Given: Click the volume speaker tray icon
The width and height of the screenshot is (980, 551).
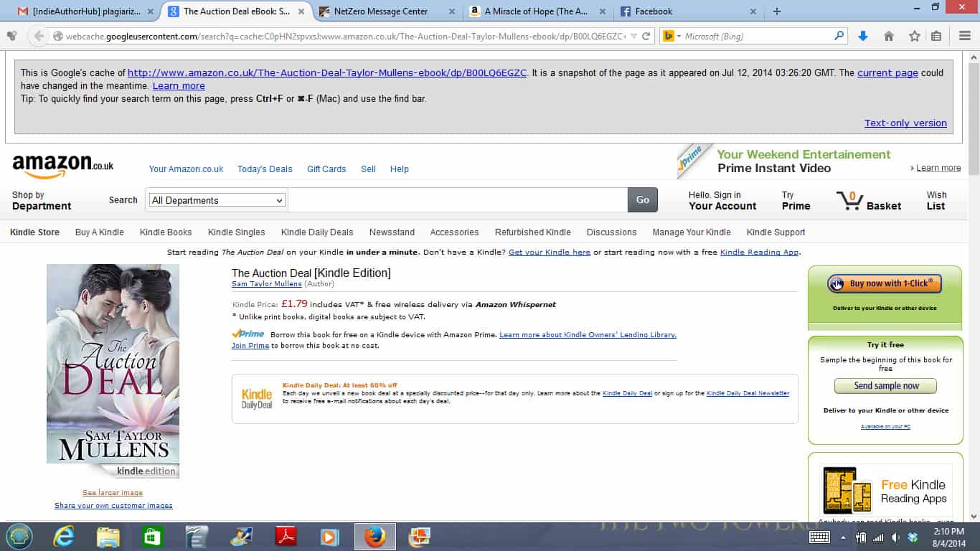Looking at the screenshot, I should pyautogui.click(x=895, y=537).
